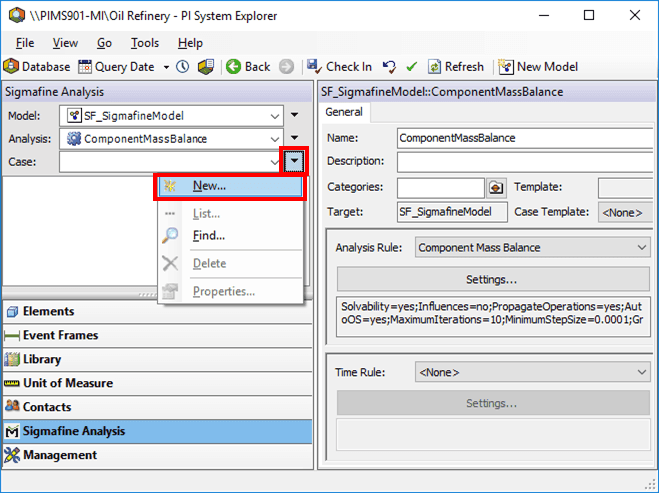This screenshot has width=659, height=493.
Task: Click the Library books icon
Action: 12,359
